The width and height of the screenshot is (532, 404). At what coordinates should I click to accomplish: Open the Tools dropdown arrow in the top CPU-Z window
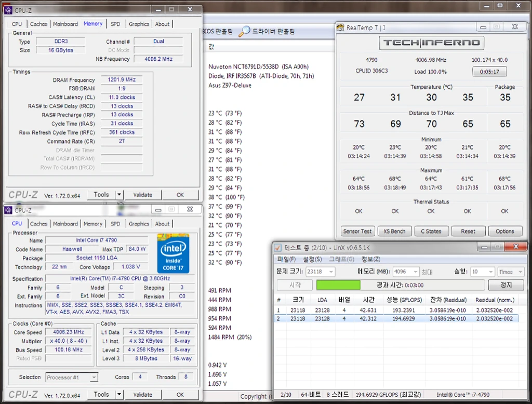(x=119, y=195)
